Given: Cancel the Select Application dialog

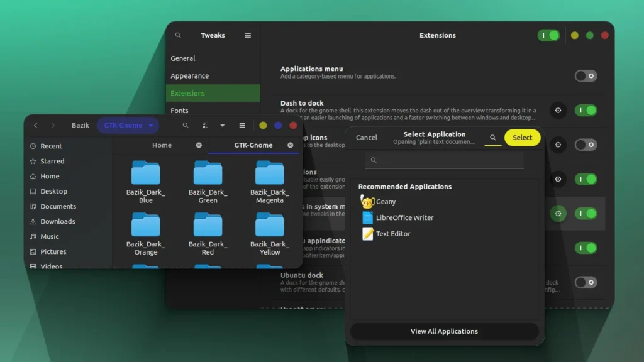Looking at the screenshot, I should click(367, 138).
